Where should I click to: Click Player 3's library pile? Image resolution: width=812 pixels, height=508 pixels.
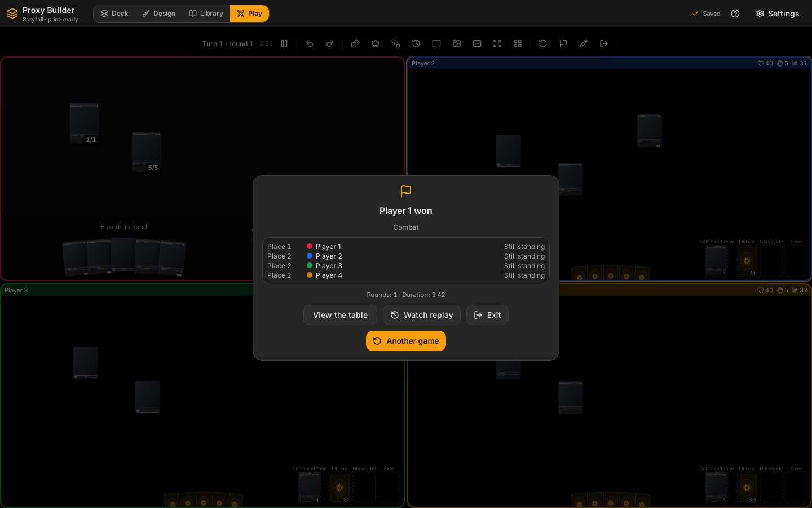click(x=339, y=488)
